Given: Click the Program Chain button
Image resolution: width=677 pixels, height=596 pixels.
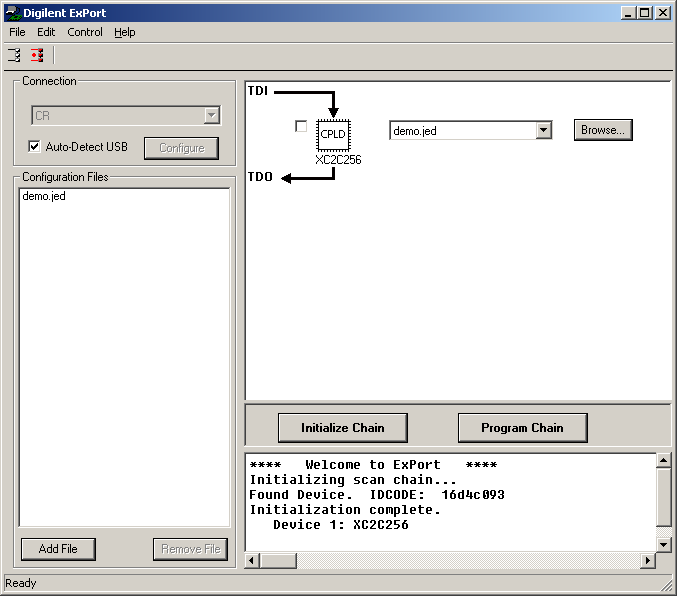Looking at the screenshot, I should click(522, 428).
